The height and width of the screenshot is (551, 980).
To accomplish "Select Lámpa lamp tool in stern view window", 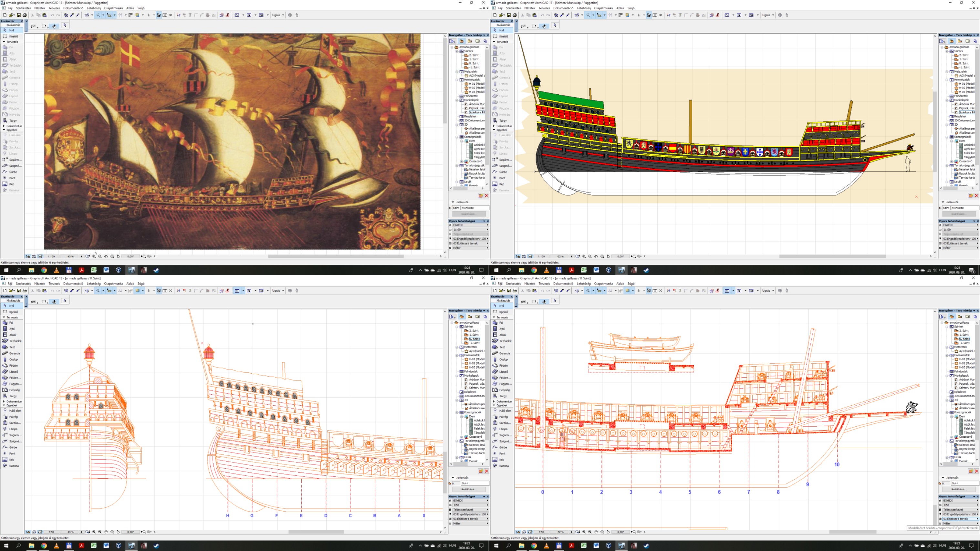I will point(11,429).
